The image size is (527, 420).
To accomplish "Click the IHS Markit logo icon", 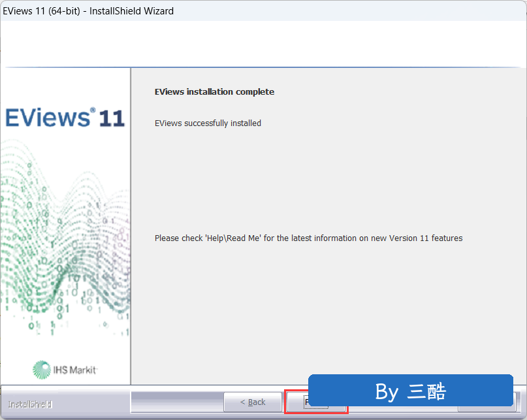I will (42, 370).
